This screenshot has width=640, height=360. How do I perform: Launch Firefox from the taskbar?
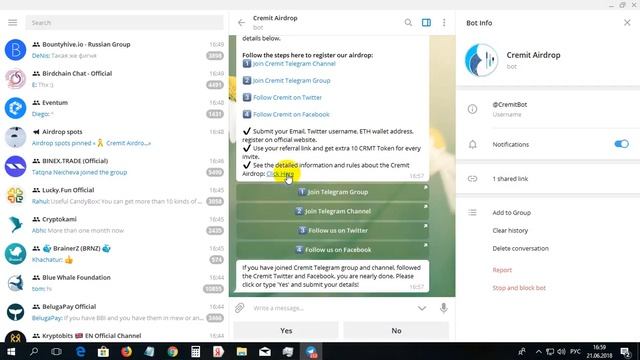point(127,352)
